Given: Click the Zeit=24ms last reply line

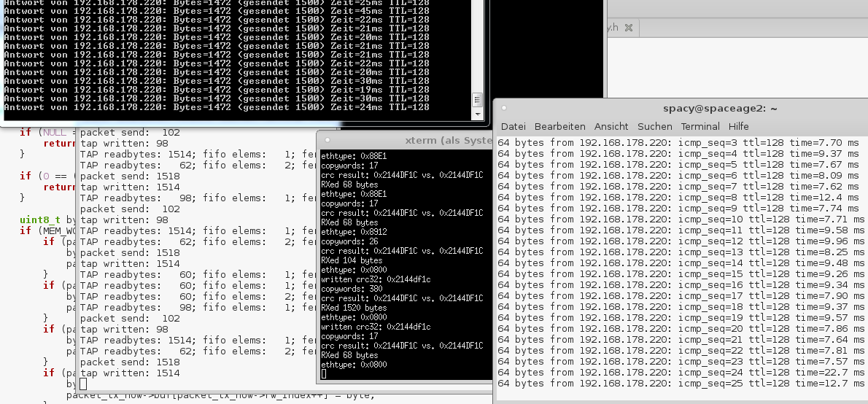Looking at the screenshot, I should point(217,107).
